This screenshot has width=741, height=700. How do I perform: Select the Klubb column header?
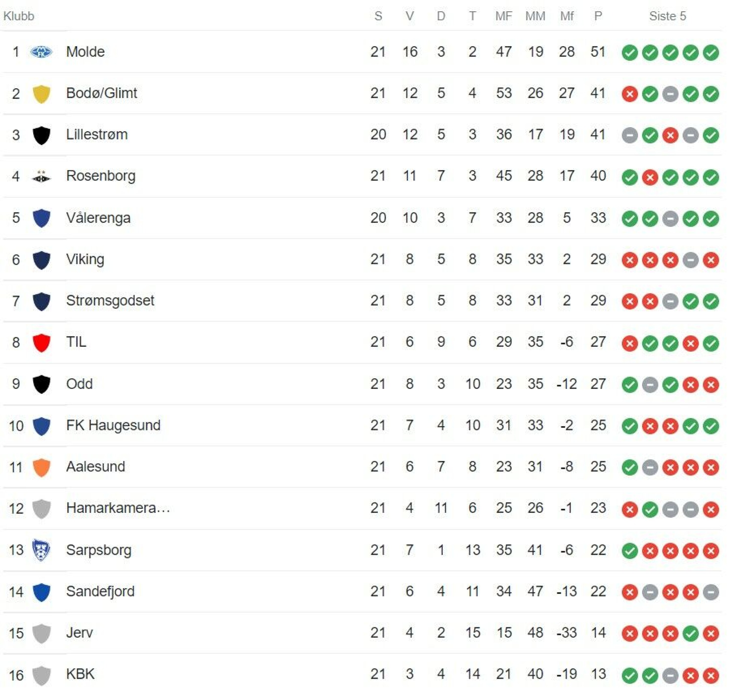tap(19, 16)
